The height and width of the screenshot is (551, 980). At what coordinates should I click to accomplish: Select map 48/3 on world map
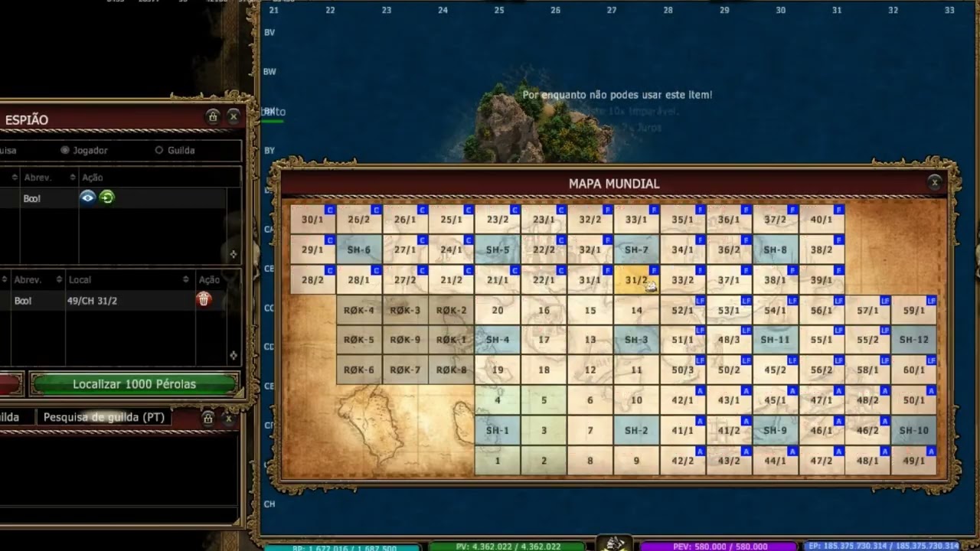coord(729,340)
